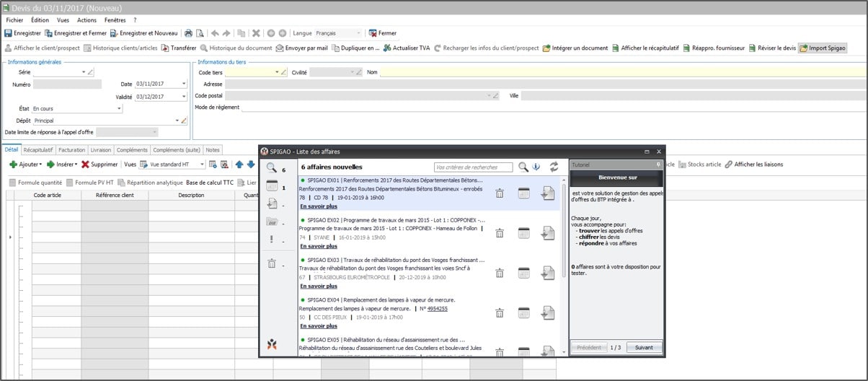Open the Fenêtres menu

click(x=115, y=20)
